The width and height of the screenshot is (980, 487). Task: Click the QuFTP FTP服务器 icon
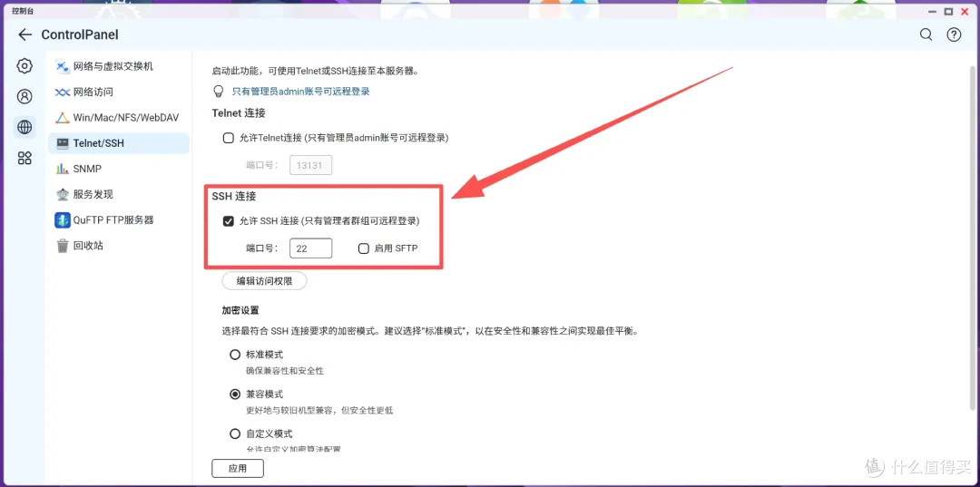click(63, 219)
